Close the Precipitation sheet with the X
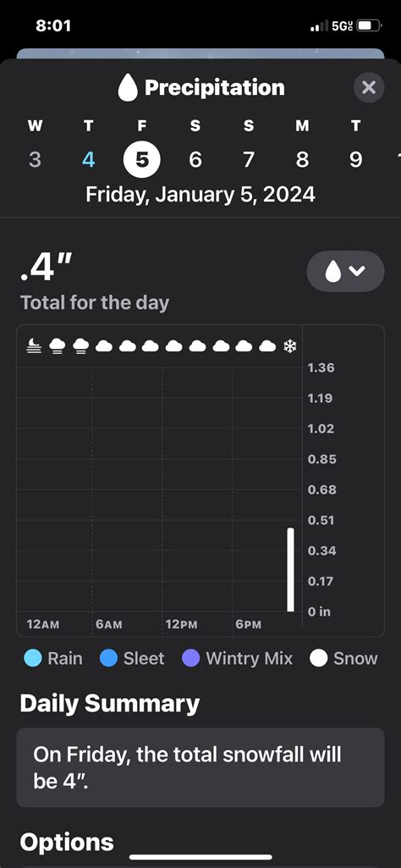Image resolution: width=401 pixels, height=868 pixels. [369, 87]
